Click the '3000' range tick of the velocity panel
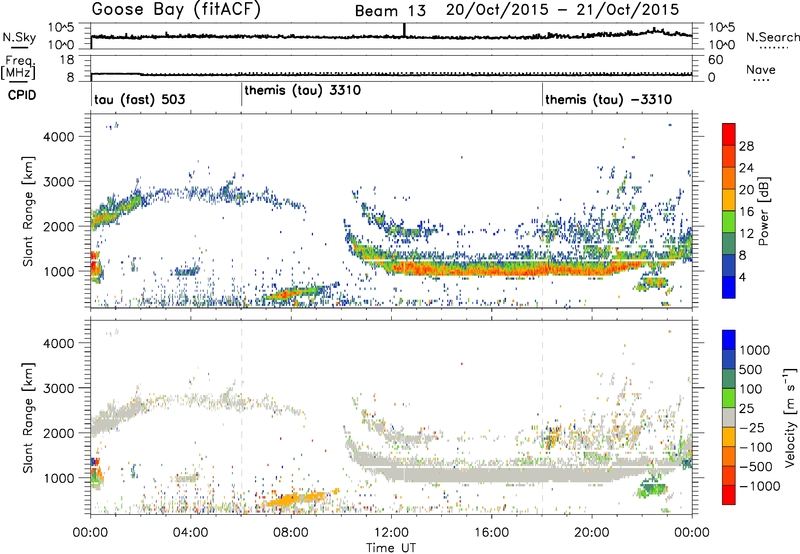Viewport: 800px width, 554px height. (58, 388)
